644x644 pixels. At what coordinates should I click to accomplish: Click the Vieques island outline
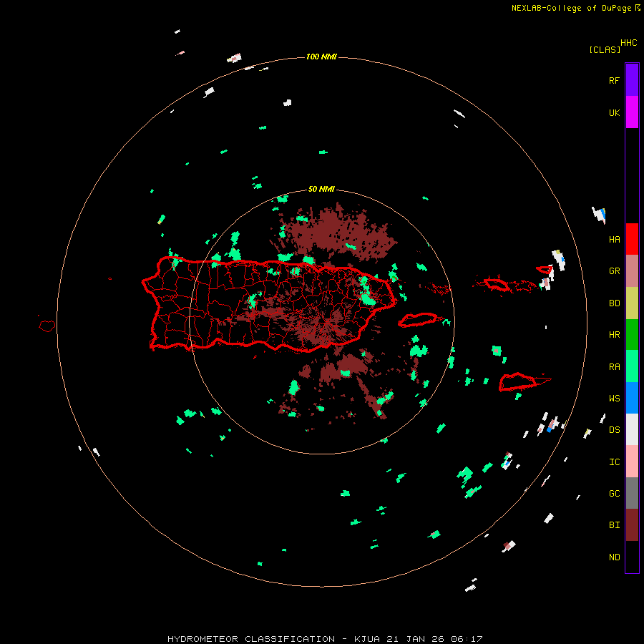pyautogui.click(x=417, y=320)
